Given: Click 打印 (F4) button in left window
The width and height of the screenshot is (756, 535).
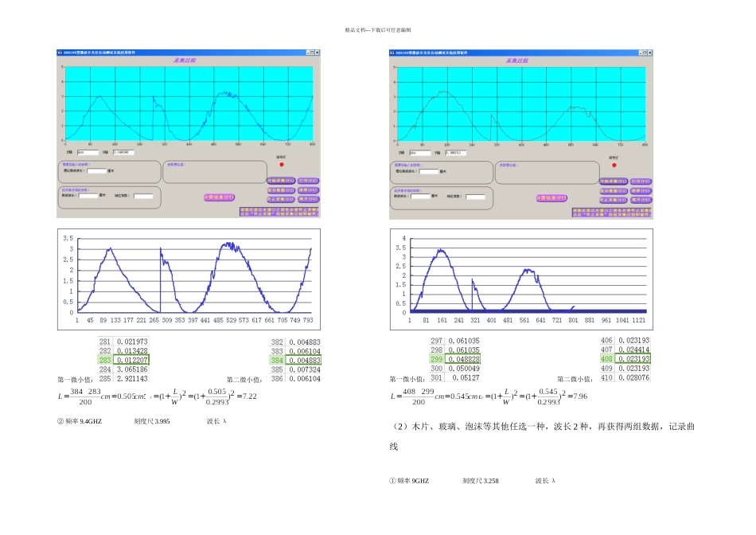Looking at the screenshot, I should click(308, 181).
